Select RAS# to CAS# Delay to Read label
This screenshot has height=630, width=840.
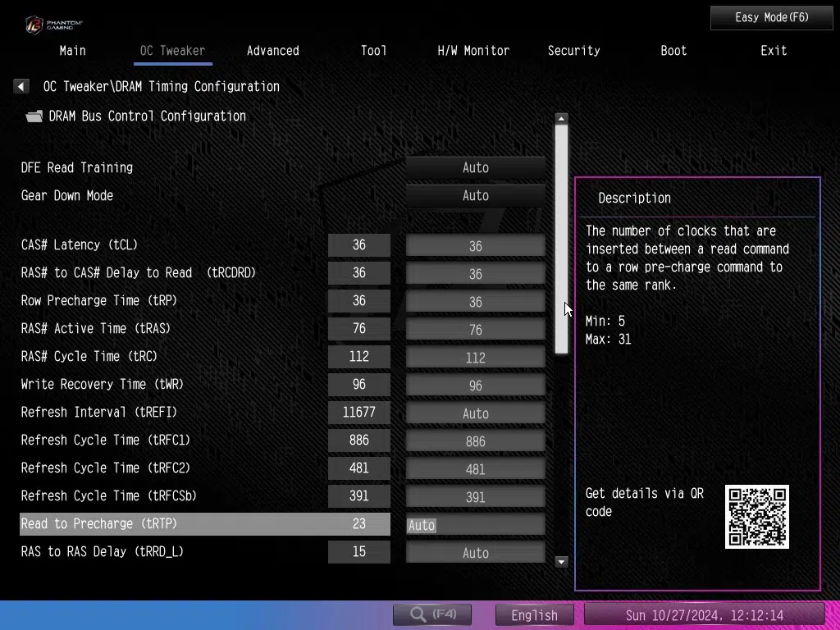(138, 272)
